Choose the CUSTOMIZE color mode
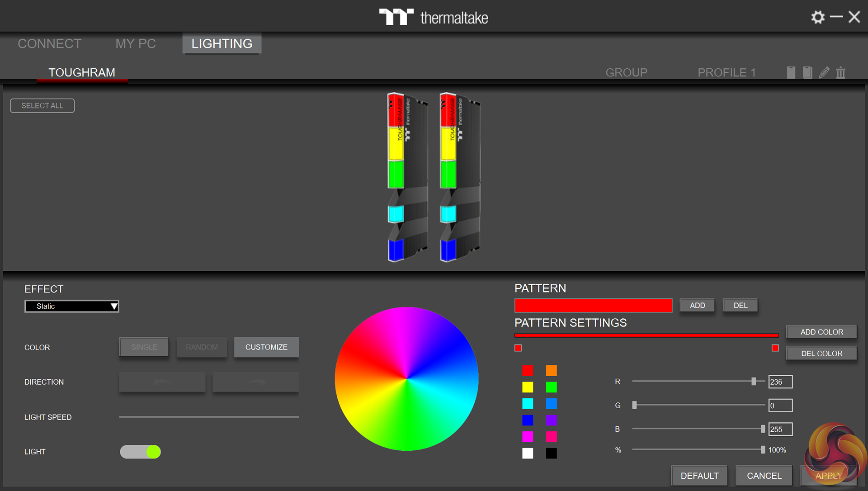This screenshot has width=868, height=491. (x=266, y=347)
